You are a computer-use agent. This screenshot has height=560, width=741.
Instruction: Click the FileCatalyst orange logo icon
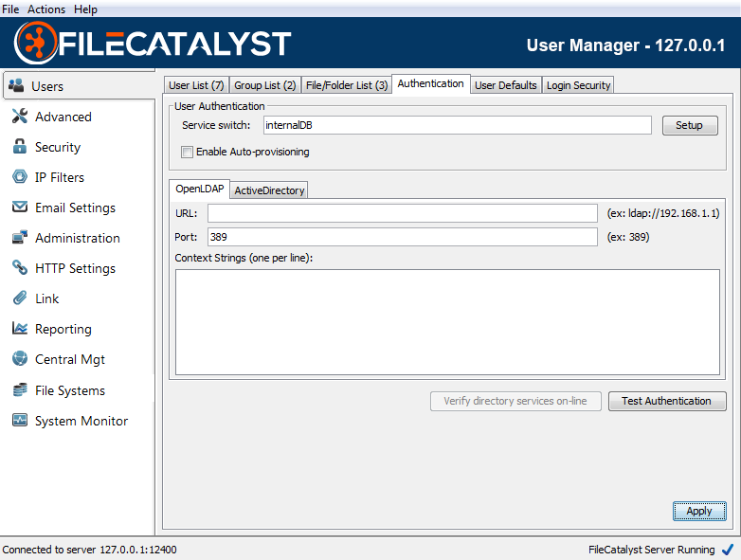tap(35, 43)
